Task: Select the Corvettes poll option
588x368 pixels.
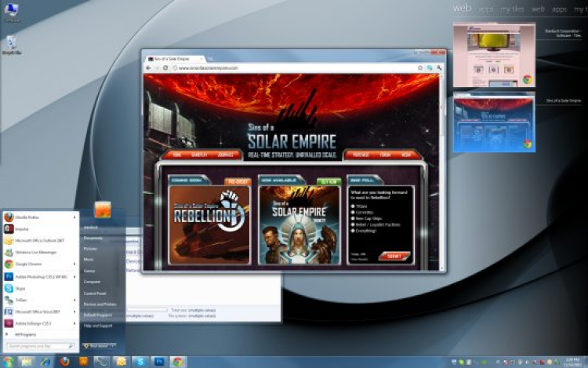Action: point(353,213)
